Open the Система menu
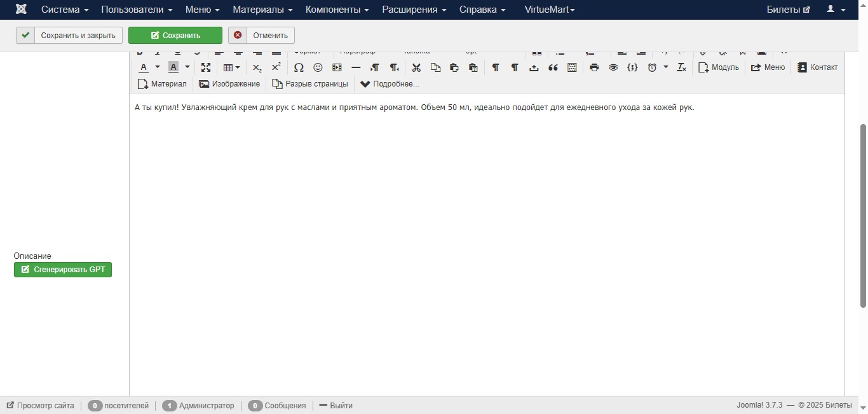This screenshot has height=414, width=868. pos(65,10)
